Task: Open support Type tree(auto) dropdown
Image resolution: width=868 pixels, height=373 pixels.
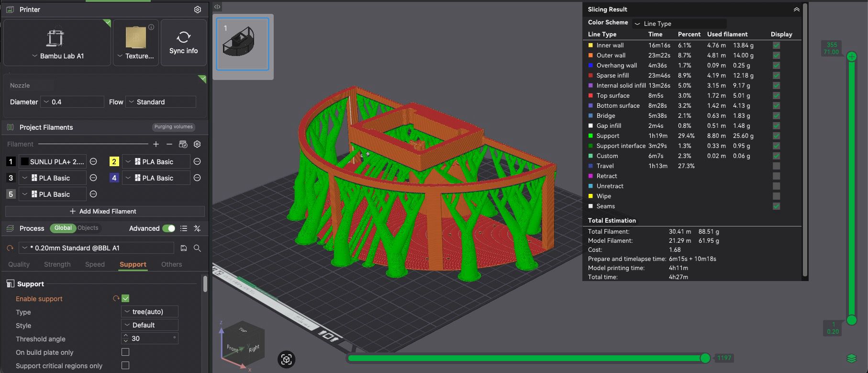Action: [x=150, y=312]
